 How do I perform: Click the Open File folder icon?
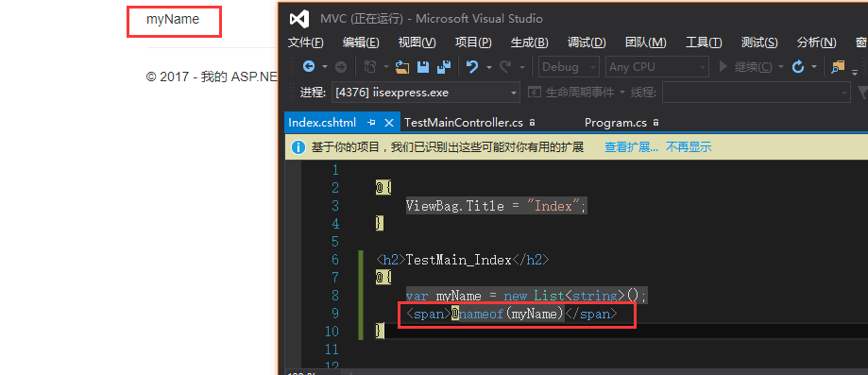402,67
